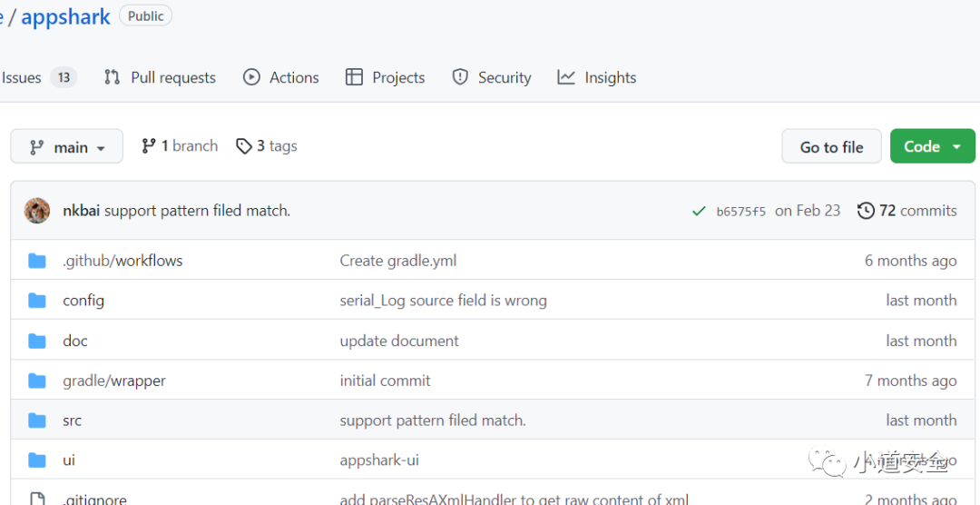Open the Issues tab
Screen dimensions: 980x505
pyautogui.click(x=36, y=77)
